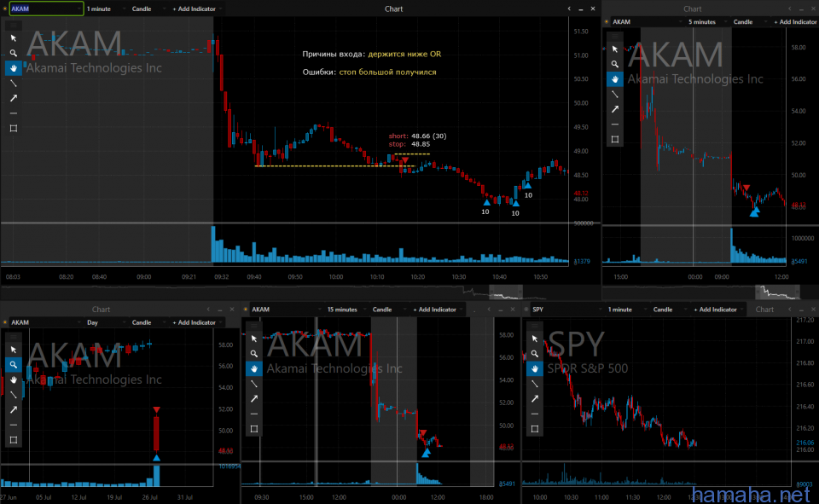Image resolution: width=819 pixels, height=504 pixels.
Task: Click the 'stop: 48.85' label
Action: (409, 144)
